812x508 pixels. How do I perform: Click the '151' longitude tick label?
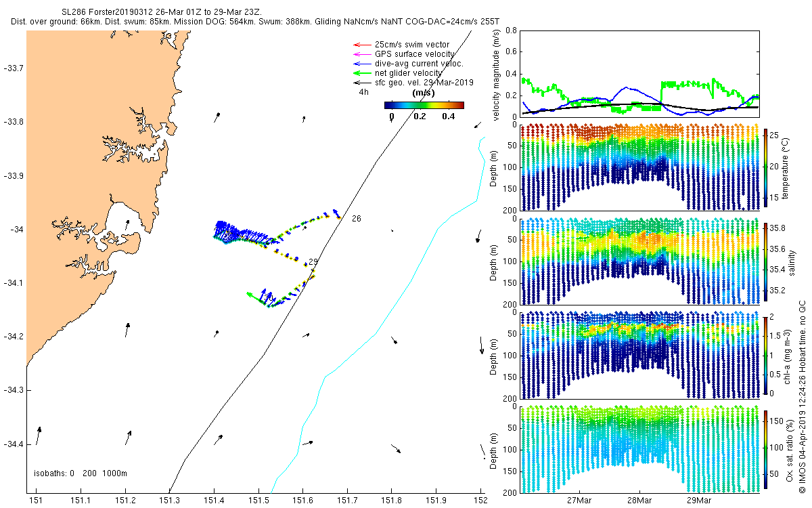tap(37, 501)
